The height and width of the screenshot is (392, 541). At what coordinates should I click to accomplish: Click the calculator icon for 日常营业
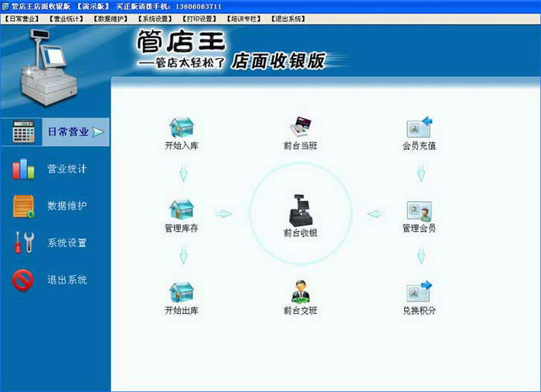[23, 131]
